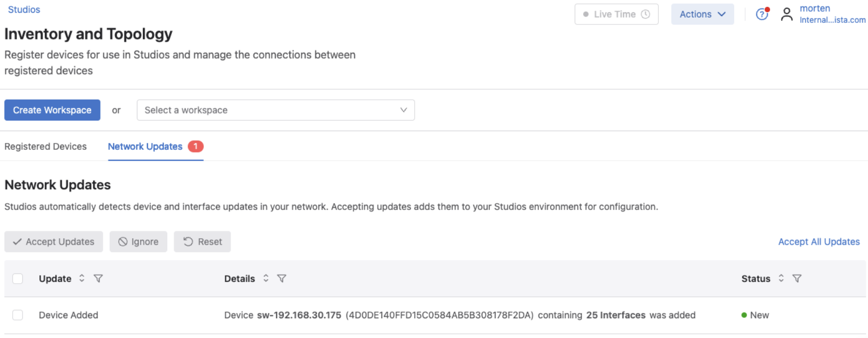Click the help question mark icon
This screenshot has width=868, height=338.
coord(762,14)
